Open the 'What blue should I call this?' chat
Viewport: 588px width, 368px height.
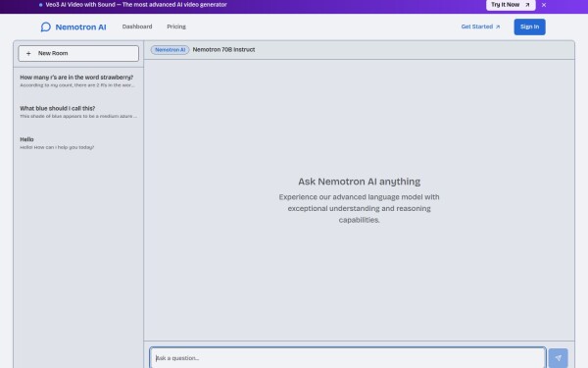[78, 112]
